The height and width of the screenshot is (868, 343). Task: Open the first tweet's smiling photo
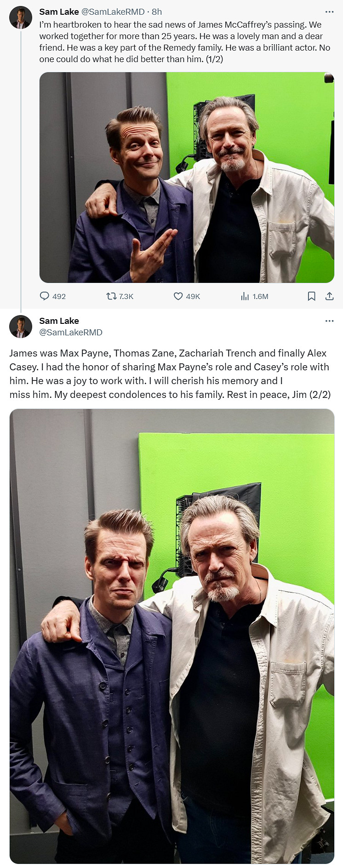pyautogui.click(x=187, y=178)
